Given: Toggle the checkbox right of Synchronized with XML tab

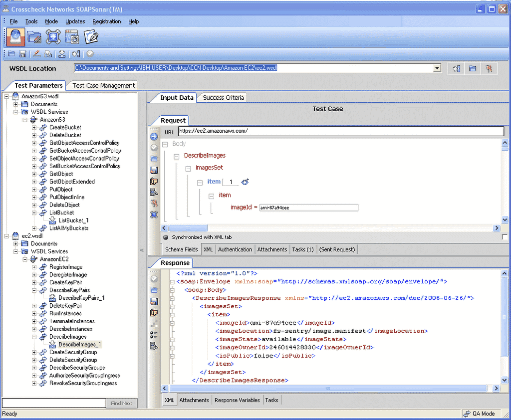Looking at the screenshot, I should coord(505,237).
